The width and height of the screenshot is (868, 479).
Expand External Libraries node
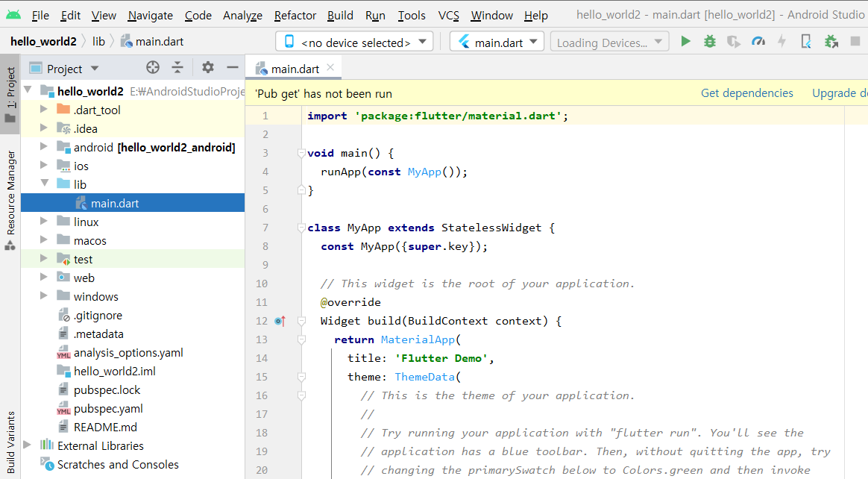click(x=27, y=445)
